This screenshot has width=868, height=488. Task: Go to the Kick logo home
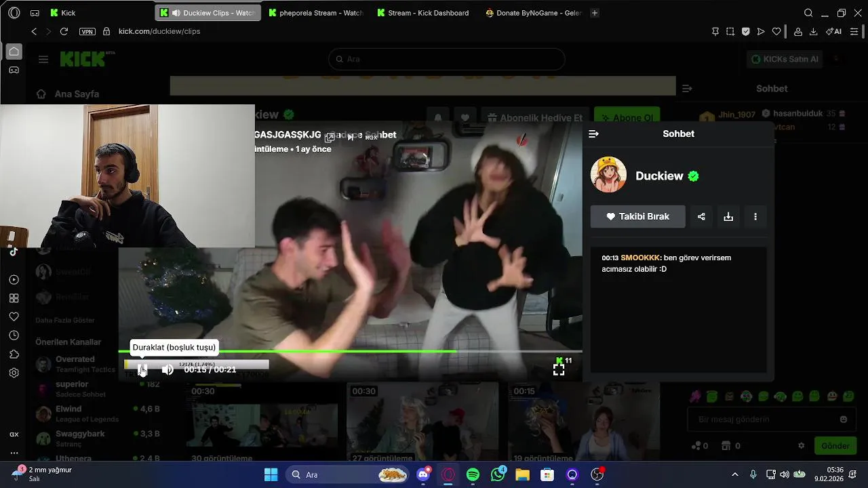pyautogui.click(x=83, y=59)
